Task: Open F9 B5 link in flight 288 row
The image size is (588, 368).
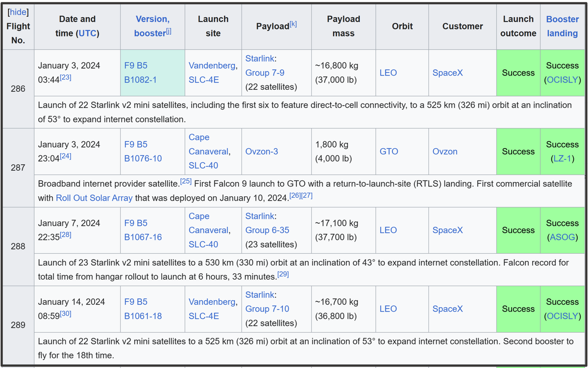Action: click(x=136, y=223)
